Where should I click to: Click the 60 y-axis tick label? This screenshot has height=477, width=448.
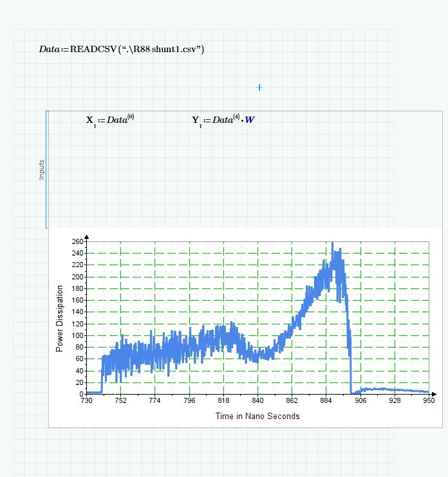79,359
